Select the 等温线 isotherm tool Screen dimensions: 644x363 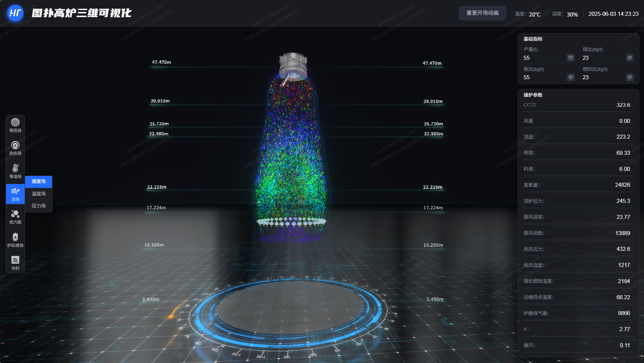point(15,171)
